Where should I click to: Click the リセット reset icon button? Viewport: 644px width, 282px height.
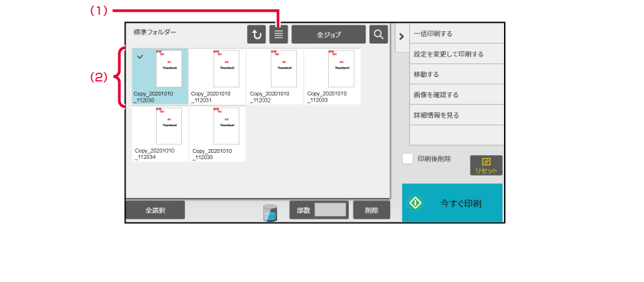point(486,165)
